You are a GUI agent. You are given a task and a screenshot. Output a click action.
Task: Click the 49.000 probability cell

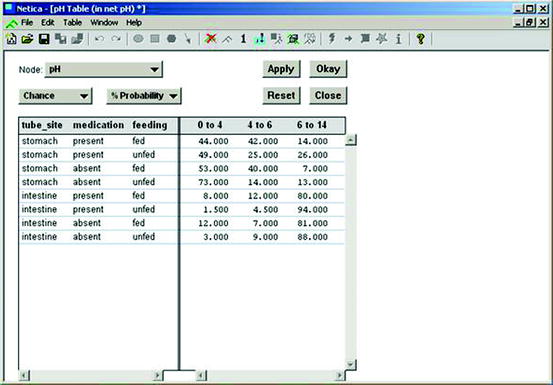(x=213, y=155)
